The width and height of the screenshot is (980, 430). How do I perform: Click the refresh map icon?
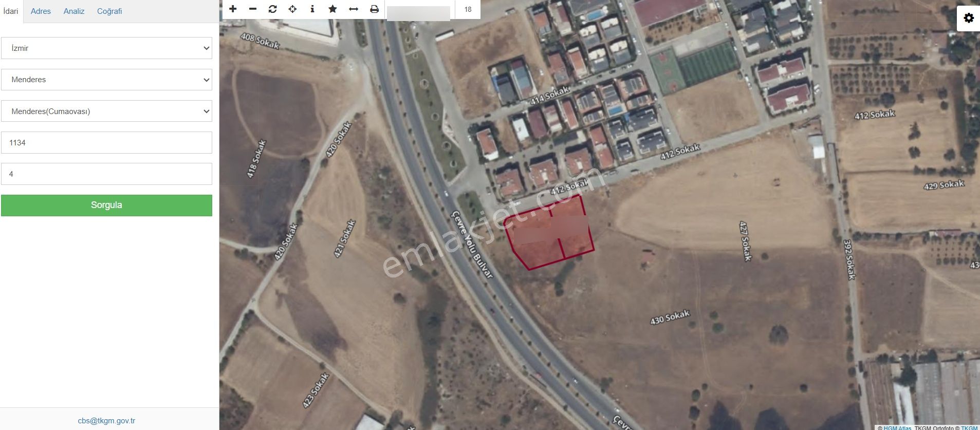coord(272,9)
